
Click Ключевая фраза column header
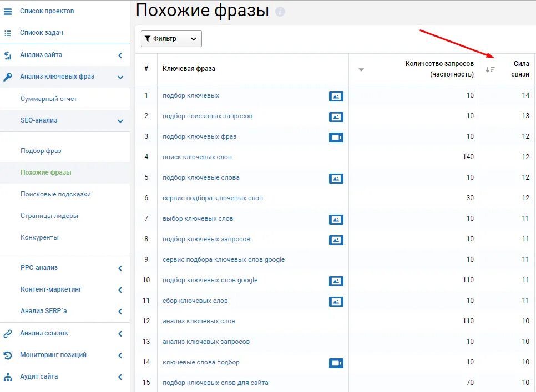[x=189, y=69]
